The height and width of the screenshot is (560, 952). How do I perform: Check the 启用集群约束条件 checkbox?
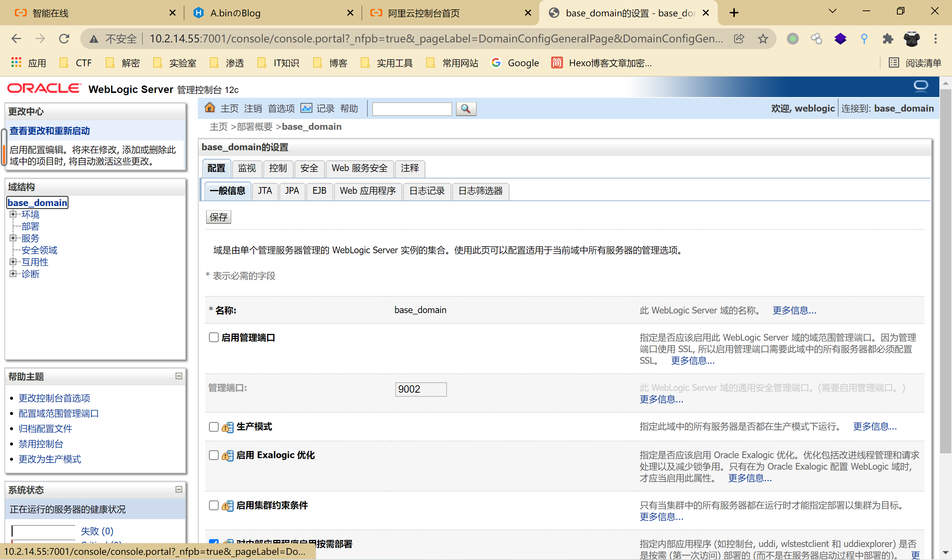click(x=214, y=505)
